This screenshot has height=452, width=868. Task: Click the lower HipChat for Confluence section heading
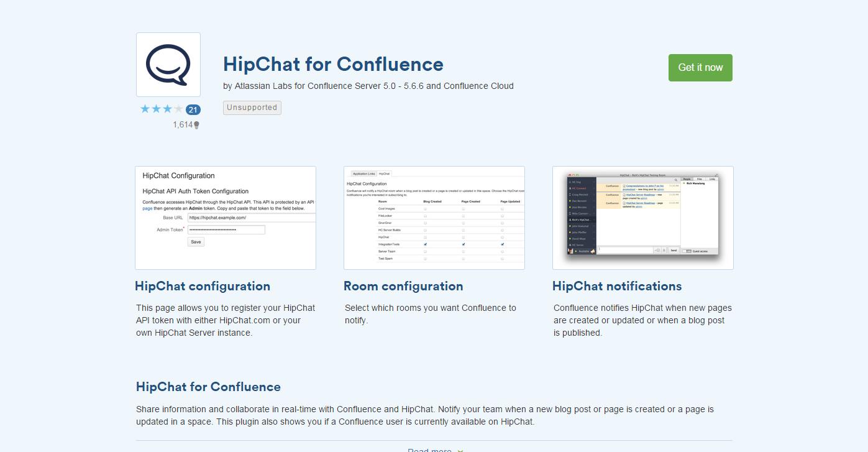(x=208, y=387)
